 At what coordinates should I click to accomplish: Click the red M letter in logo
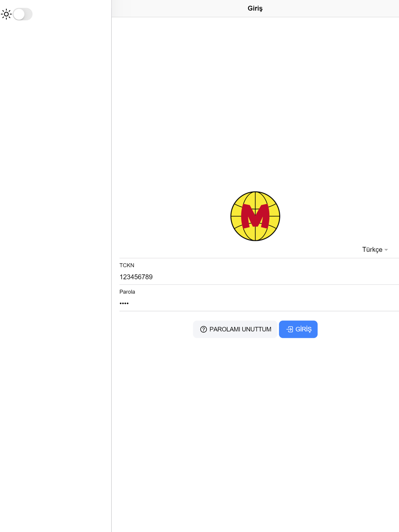click(x=255, y=216)
